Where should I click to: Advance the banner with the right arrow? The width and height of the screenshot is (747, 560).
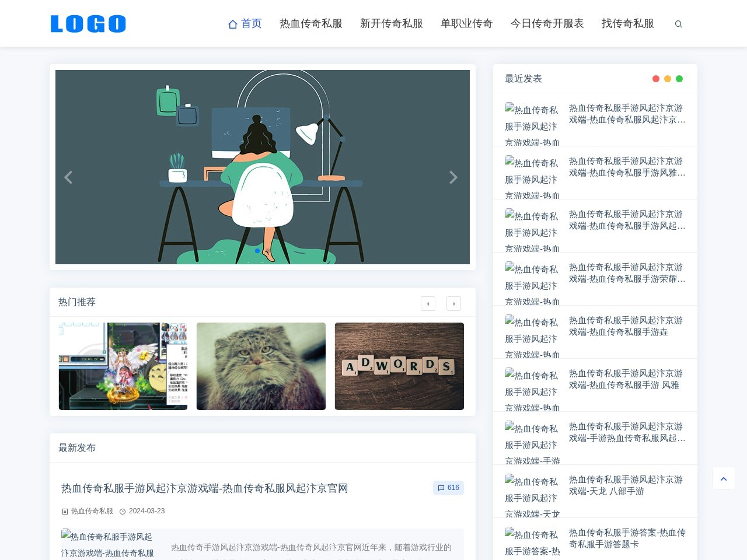coord(453,177)
